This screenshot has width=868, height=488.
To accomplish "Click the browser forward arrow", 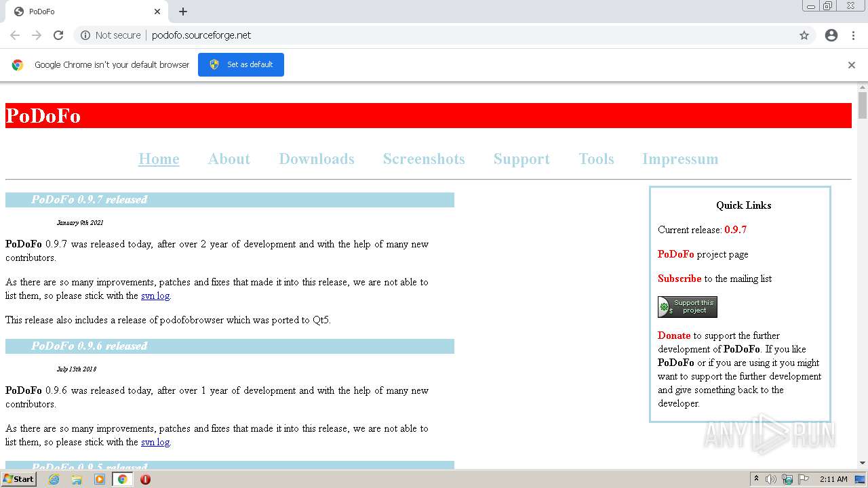I will tap(37, 35).
